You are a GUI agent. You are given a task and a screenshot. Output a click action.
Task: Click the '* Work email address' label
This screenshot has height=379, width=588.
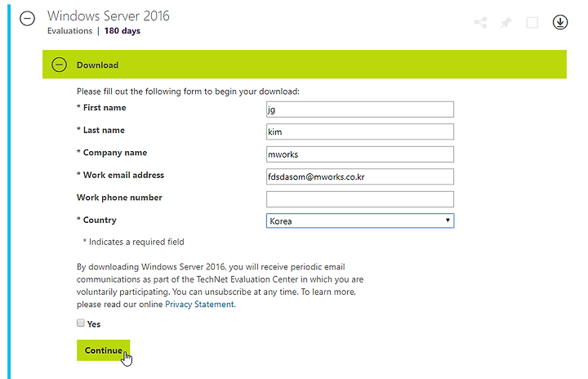pos(120,175)
